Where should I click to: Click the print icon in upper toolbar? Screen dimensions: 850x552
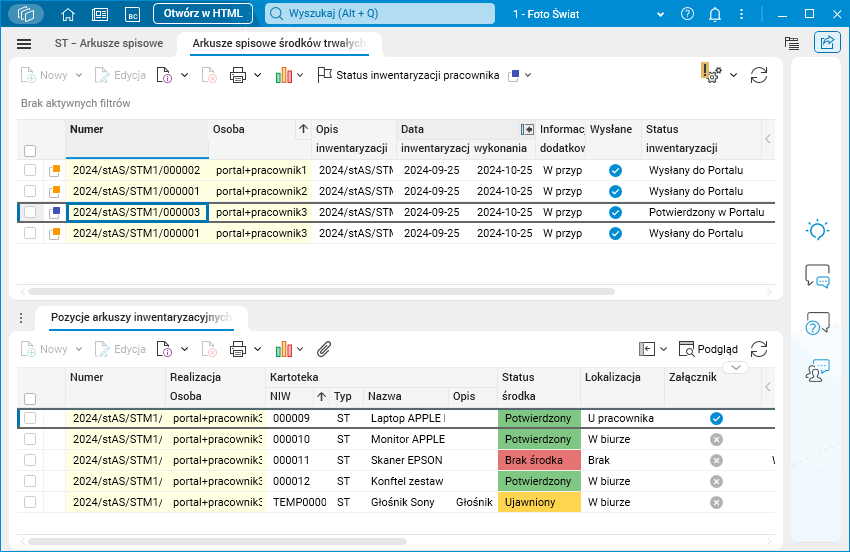238,75
